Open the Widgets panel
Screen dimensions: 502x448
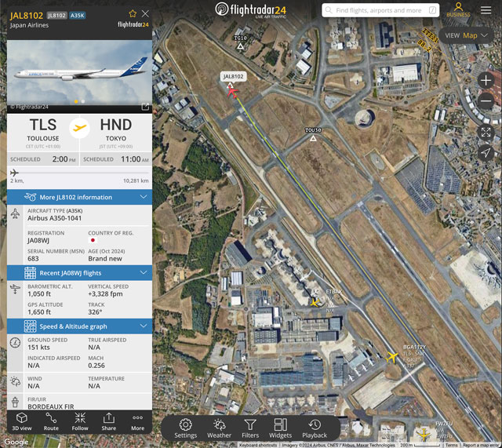280,428
